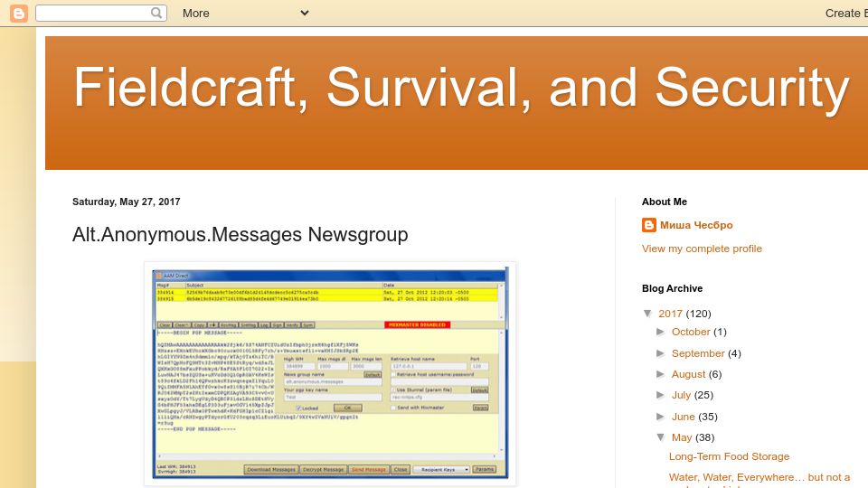The height and width of the screenshot is (488, 868).
Task: Click the Blogger logo icon in navbar
Action: [19, 14]
